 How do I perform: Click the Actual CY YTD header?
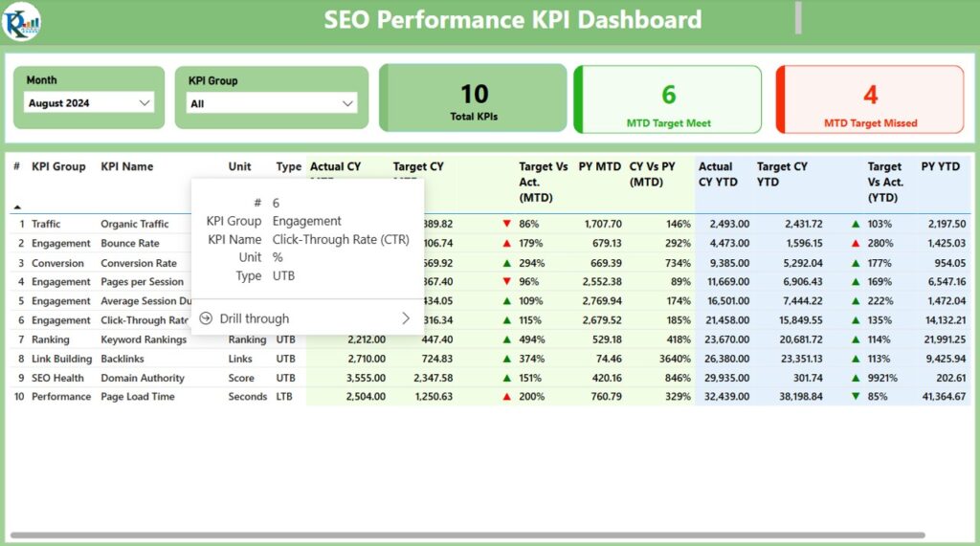pyautogui.click(x=718, y=174)
